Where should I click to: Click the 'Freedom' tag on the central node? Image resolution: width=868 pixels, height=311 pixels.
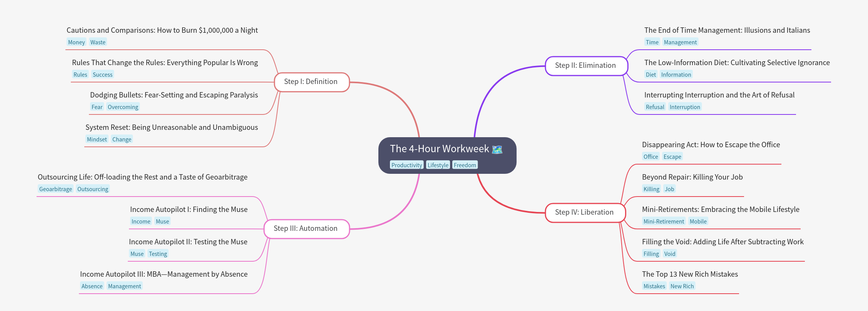(x=465, y=165)
